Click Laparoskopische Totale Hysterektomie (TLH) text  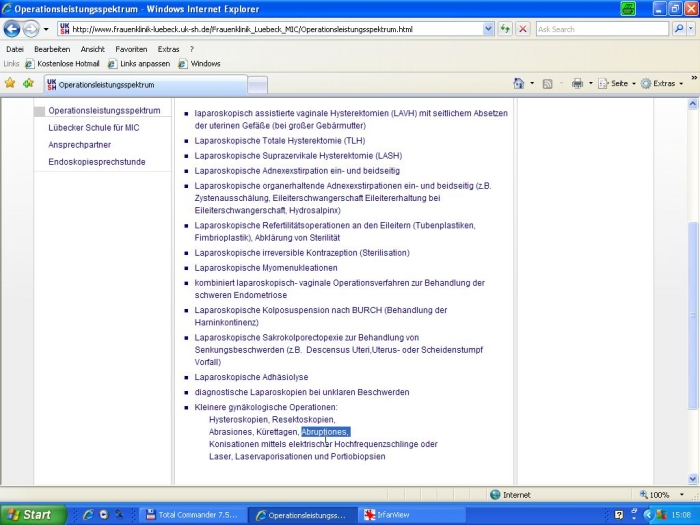coord(280,141)
